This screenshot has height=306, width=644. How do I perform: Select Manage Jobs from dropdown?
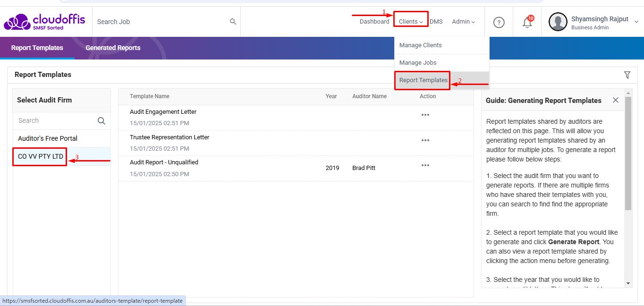(442, 63)
